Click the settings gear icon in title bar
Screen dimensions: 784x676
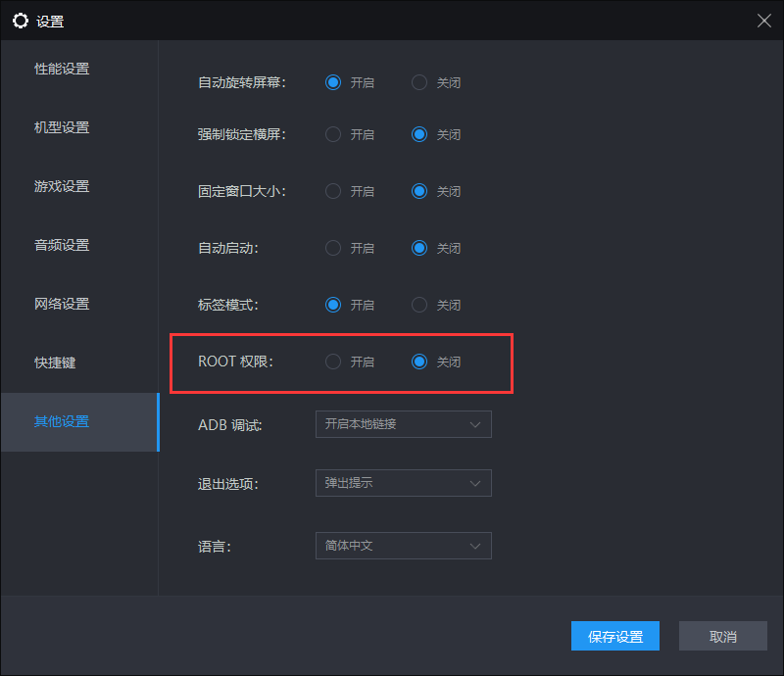(x=20, y=21)
